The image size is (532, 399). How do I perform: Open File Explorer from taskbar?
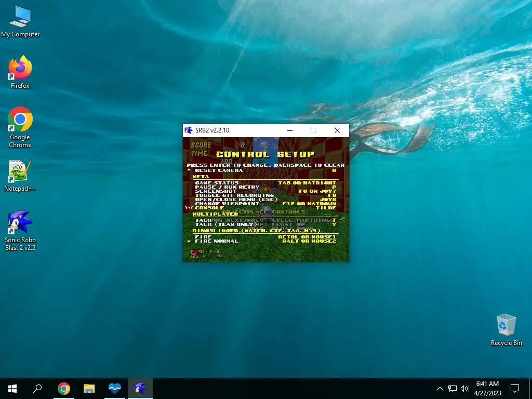pos(89,389)
